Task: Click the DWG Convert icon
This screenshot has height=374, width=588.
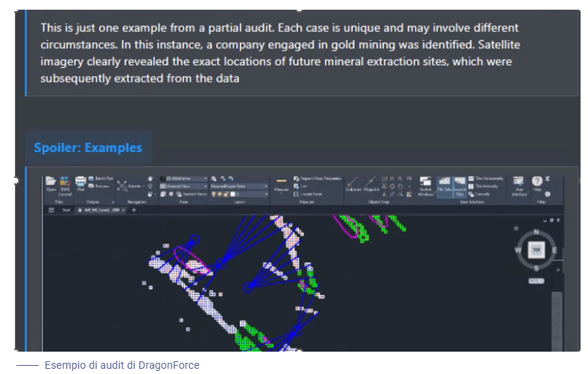Action: pyautogui.click(x=65, y=182)
